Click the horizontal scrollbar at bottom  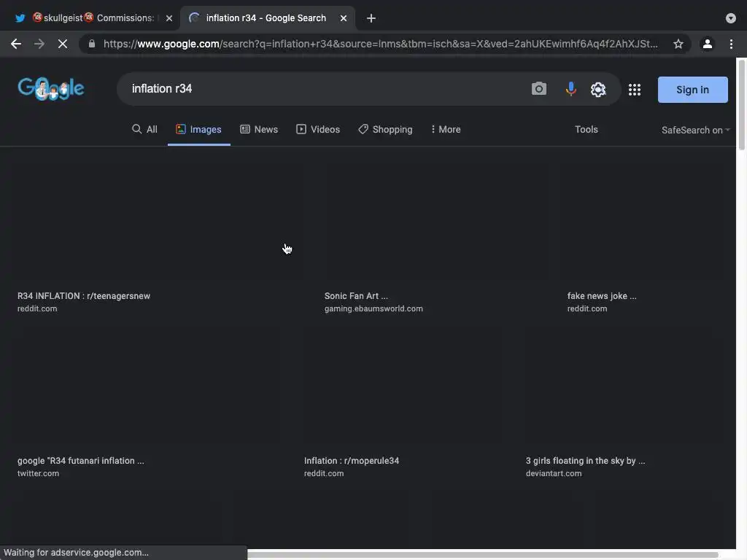click(x=482, y=555)
